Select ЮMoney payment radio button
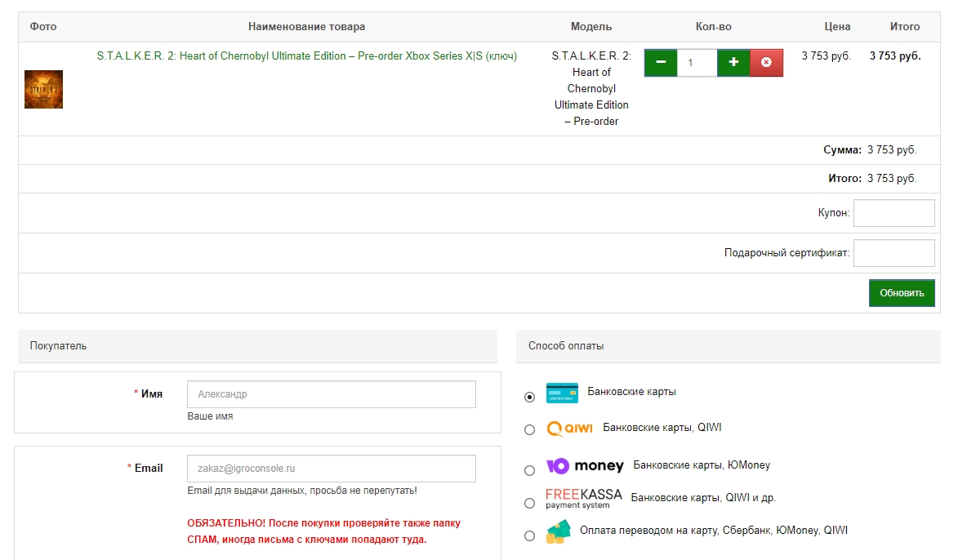This screenshot has height=560, width=976. 530,470
